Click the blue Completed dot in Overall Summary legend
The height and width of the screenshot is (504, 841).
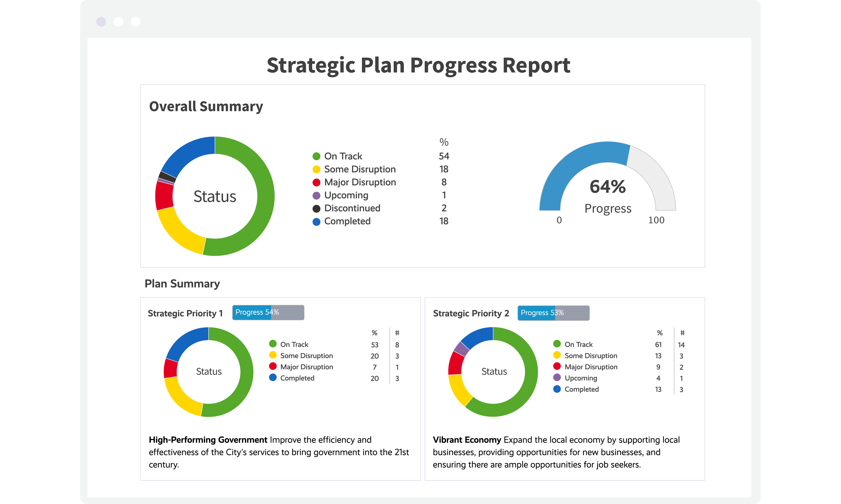tap(316, 221)
